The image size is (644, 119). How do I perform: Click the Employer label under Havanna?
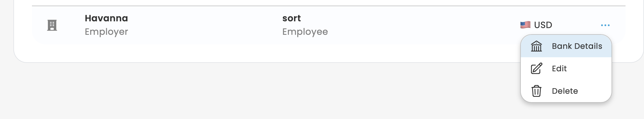pyautogui.click(x=106, y=32)
